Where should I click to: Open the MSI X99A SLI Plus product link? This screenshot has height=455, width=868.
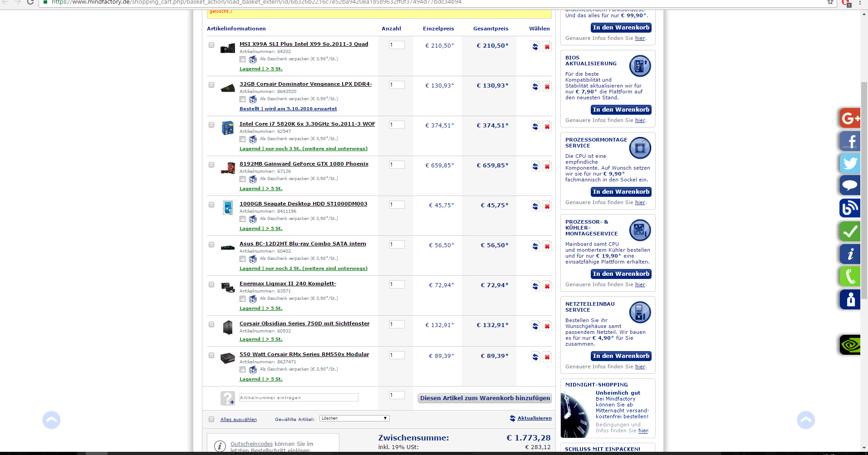click(x=304, y=44)
